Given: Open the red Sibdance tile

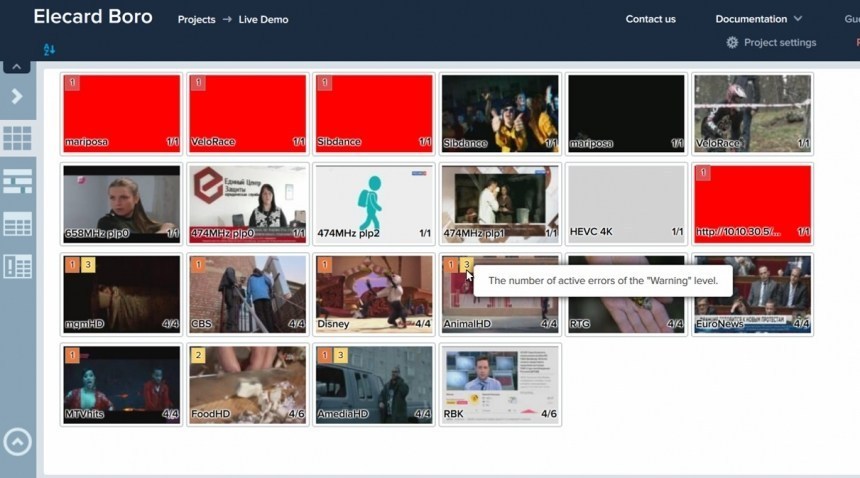Looking at the screenshot, I should (x=374, y=113).
